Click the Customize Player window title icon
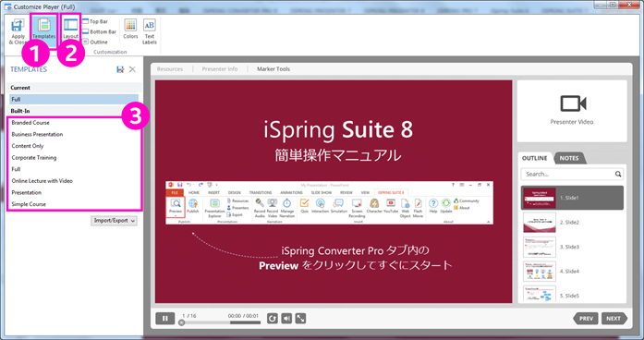The width and height of the screenshot is (644, 340). (7, 7)
